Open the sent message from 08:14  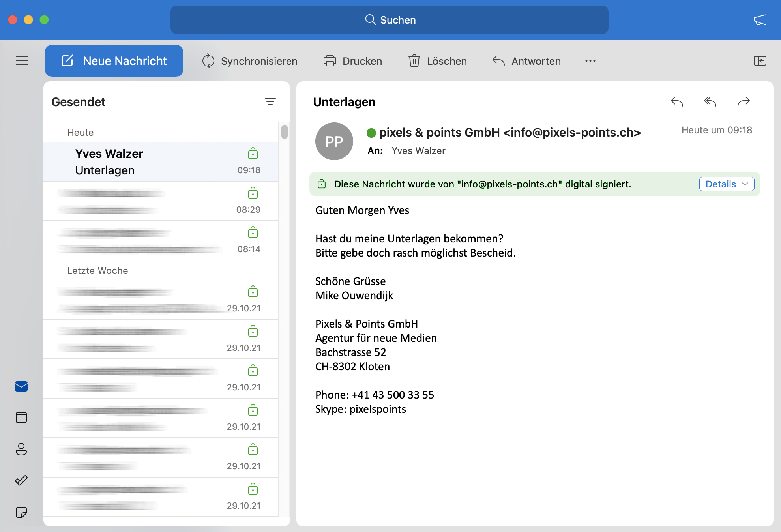coord(161,241)
